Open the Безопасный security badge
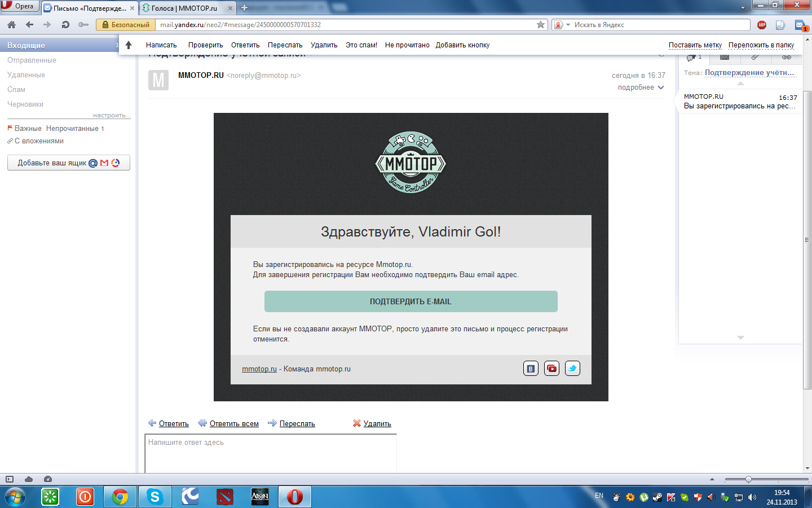The image size is (812, 508). (126, 25)
